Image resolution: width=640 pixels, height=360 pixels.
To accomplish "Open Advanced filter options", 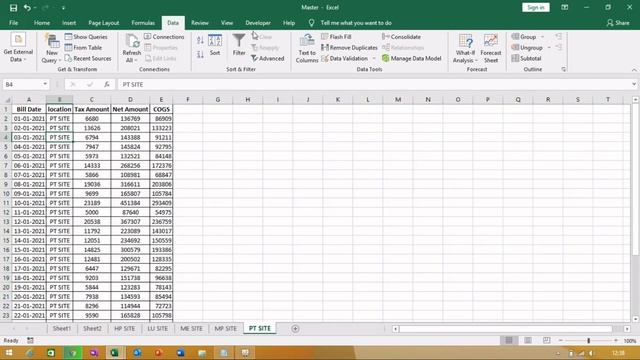I will point(267,58).
